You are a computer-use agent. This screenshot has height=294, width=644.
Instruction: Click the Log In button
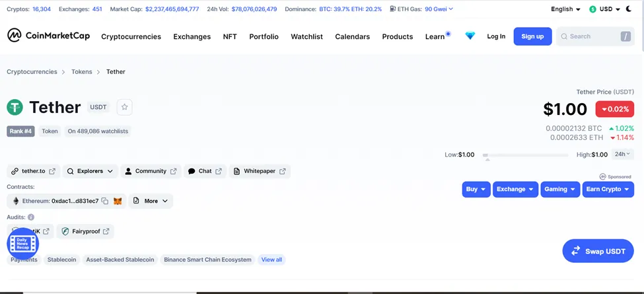pos(496,36)
